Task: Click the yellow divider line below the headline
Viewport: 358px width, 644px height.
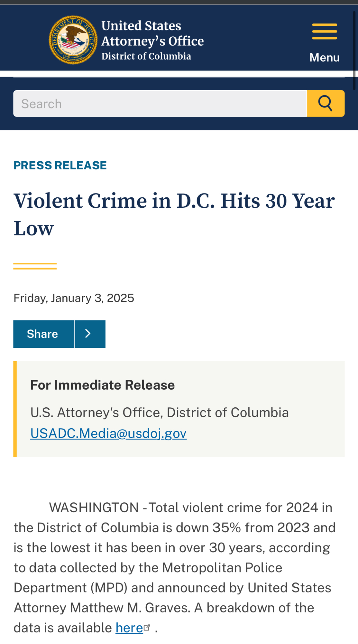Action: 35,266
